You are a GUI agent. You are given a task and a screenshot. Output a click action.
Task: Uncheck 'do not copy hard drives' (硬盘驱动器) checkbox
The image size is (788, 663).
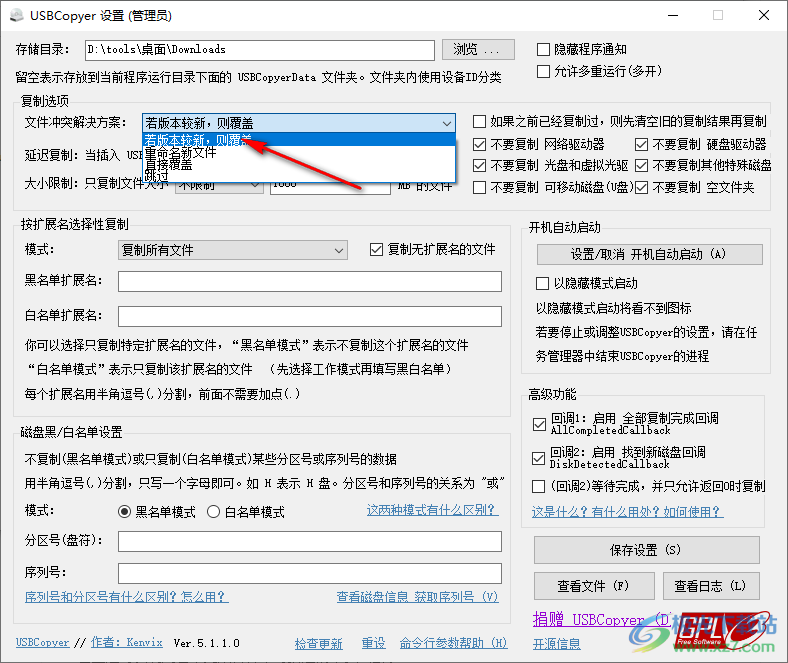641,145
